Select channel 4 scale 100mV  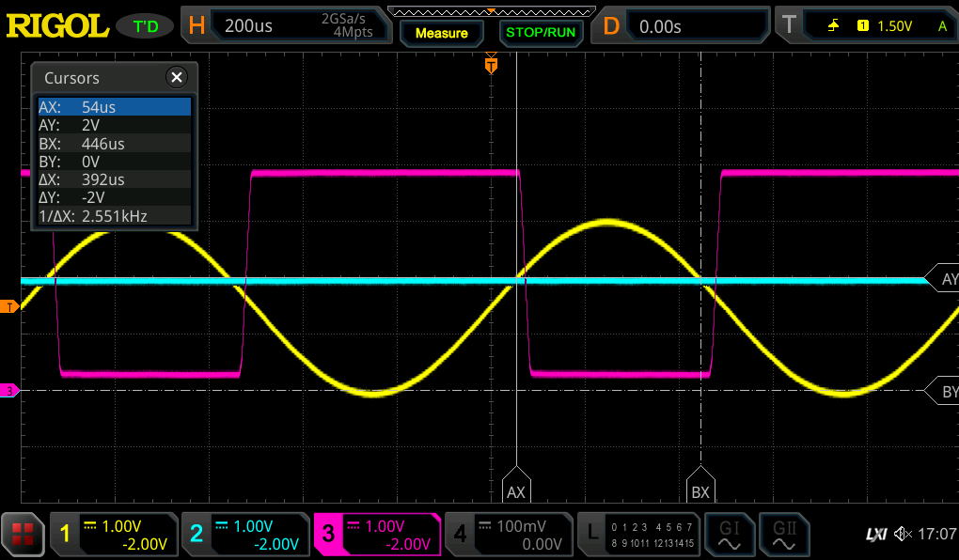pyautogui.click(x=521, y=526)
